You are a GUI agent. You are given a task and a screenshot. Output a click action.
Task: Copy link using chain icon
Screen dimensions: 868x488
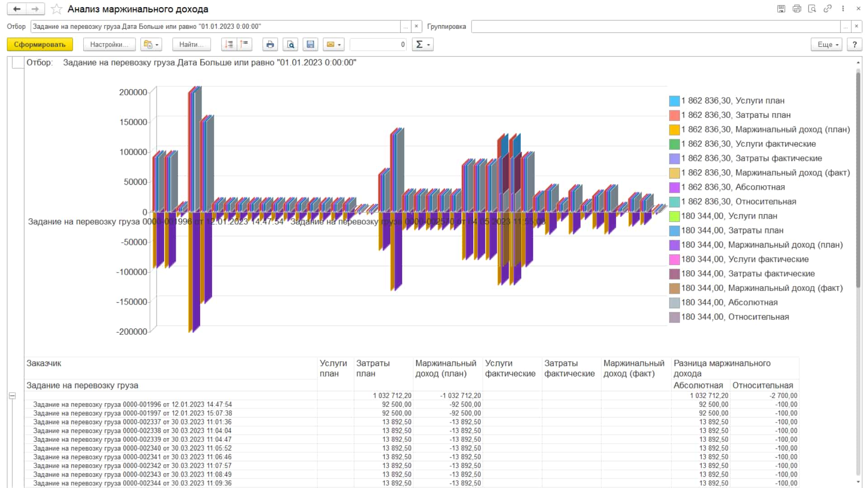click(827, 9)
